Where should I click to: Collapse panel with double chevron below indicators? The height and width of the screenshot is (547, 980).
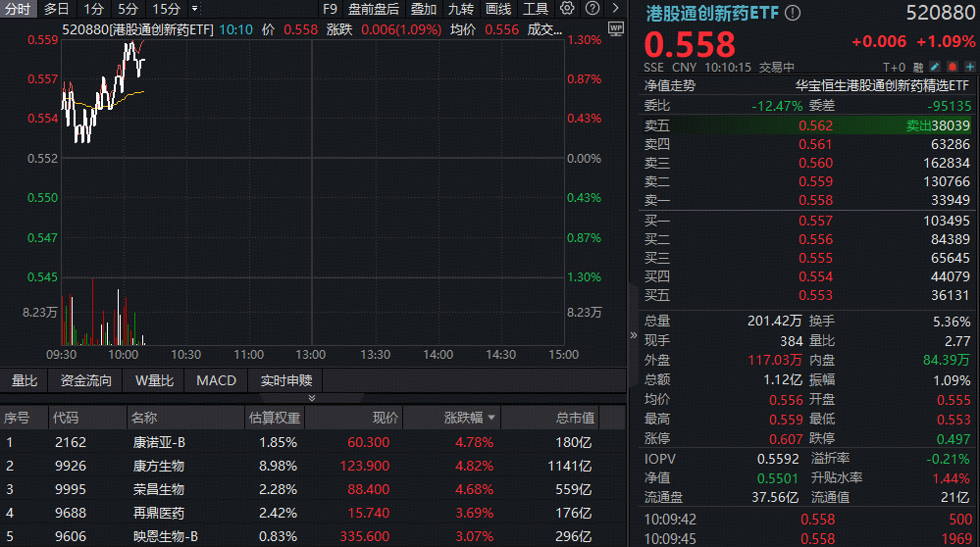click(x=312, y=398)
